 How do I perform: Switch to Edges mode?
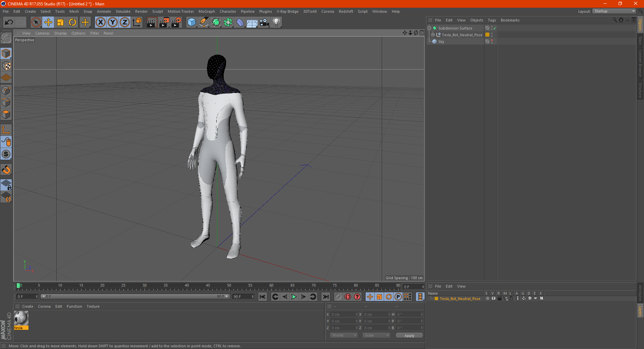[6, 102]
